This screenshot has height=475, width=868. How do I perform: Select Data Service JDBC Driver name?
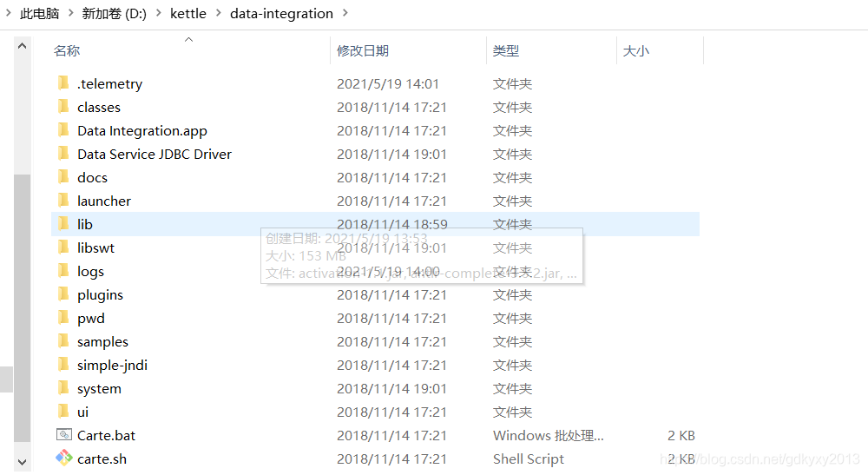click(155, 154)
